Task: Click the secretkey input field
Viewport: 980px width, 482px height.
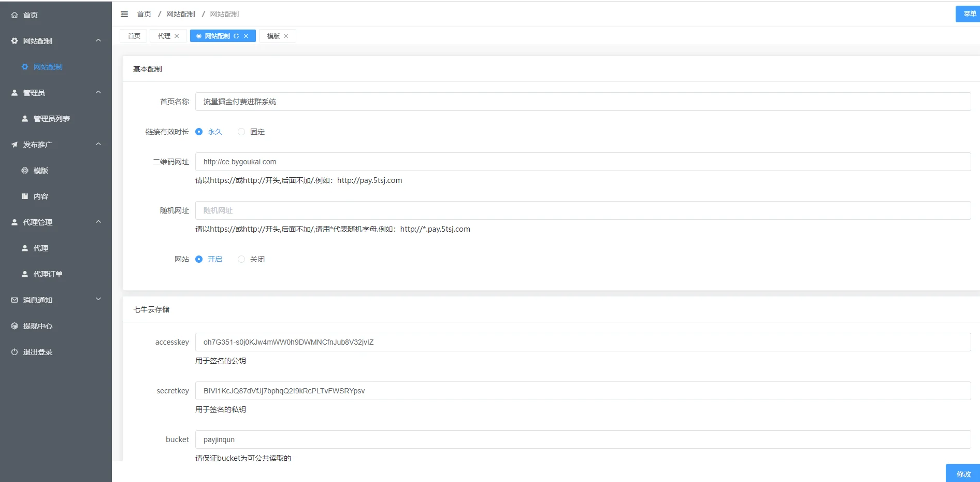Action: (583, 391)
